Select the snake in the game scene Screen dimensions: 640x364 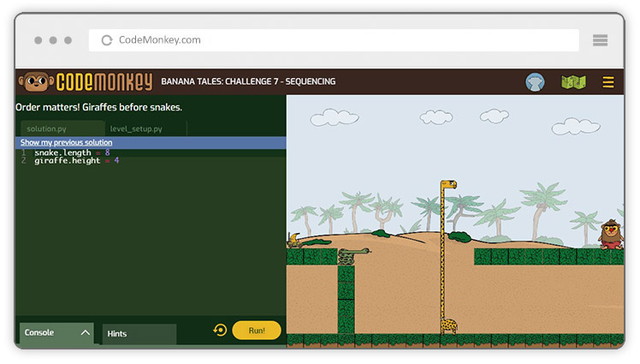[x=353, y=255]
